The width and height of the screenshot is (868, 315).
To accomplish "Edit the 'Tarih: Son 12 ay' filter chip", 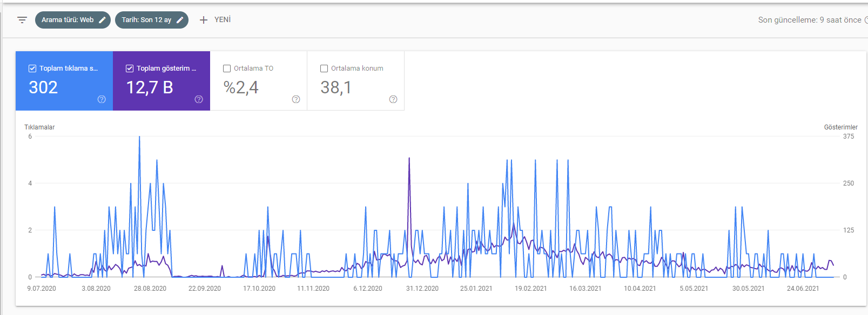I will point(152,20).
